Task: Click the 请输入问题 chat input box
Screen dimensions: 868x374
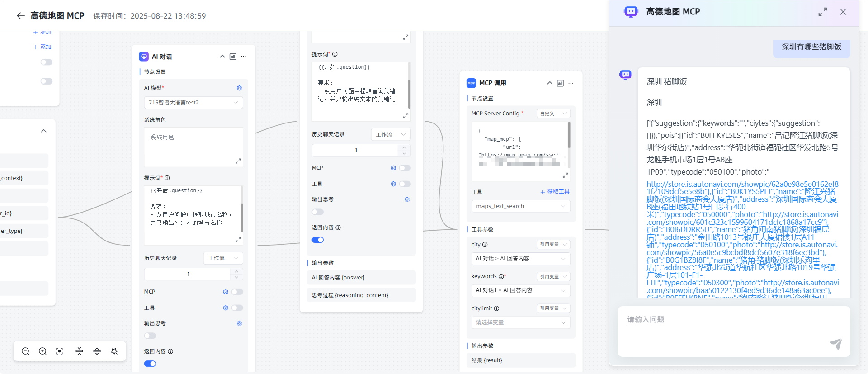Action: click(734, 331)
